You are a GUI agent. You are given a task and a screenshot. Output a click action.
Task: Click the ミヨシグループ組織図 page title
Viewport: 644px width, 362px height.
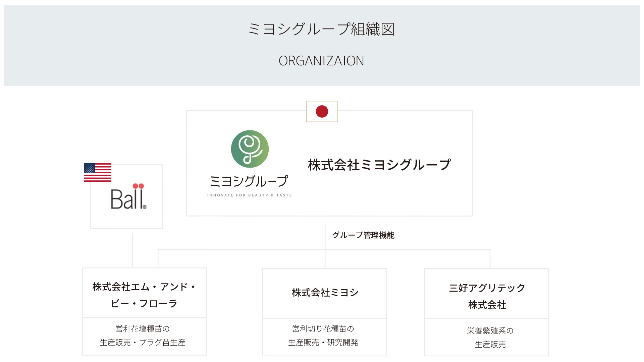(x=321, y=29)
